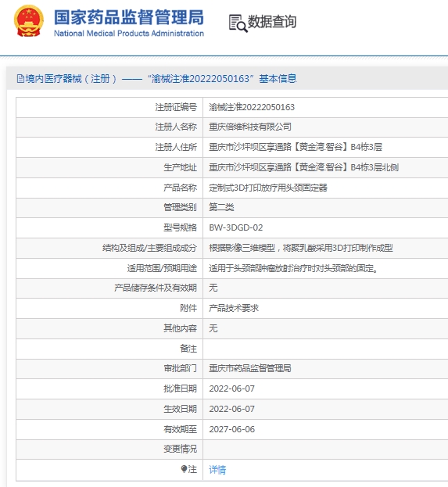Image resolution: width=448 pixels, height=487 pixels.
Task: Click the 生效日期 label
Action: 180,409
